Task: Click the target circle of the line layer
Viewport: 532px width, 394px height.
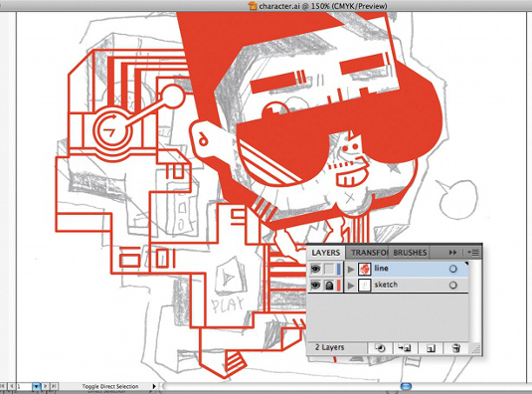Action: pyautogui.click(x=453, y=269)
